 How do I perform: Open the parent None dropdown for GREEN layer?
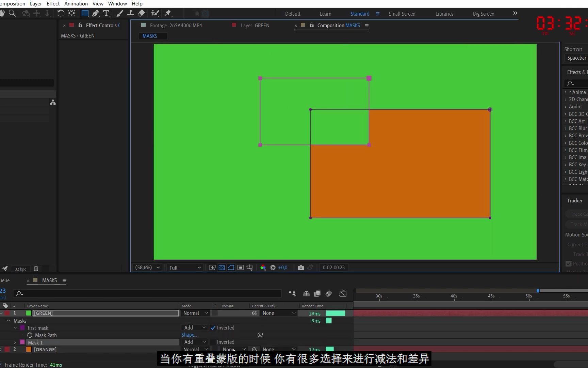[x=279, y=313]
